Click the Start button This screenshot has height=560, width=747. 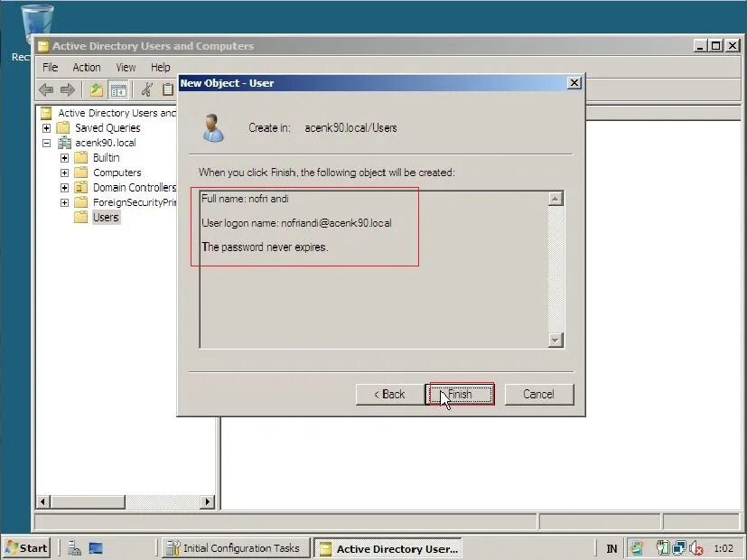(27, 548)
